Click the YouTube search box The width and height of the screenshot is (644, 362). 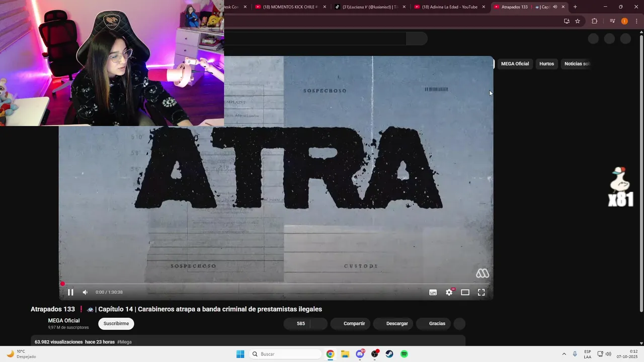[x=315, y=39]
